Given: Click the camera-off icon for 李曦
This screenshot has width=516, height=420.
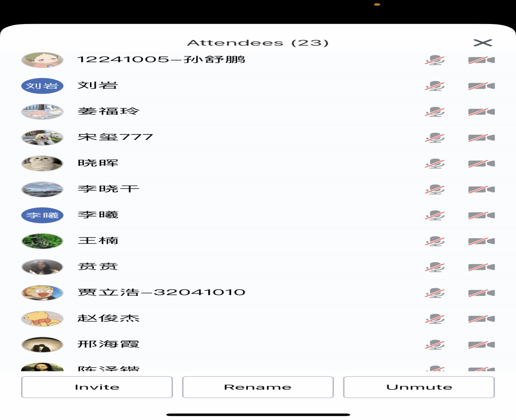Looking at the screenshot, I should pos(481,215).
